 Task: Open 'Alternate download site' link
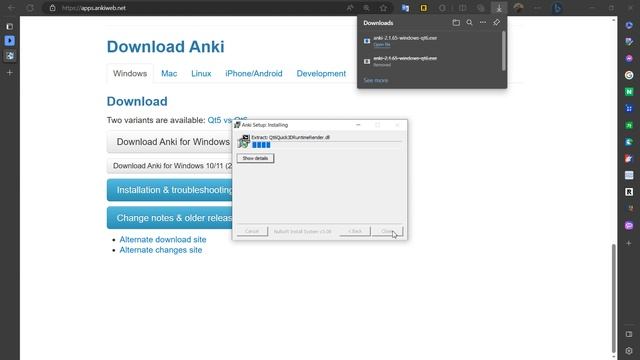pos(163,240)
